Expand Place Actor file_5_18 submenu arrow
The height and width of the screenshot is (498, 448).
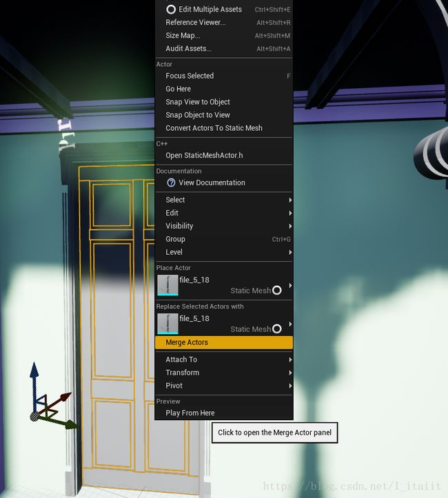point(290,286)
